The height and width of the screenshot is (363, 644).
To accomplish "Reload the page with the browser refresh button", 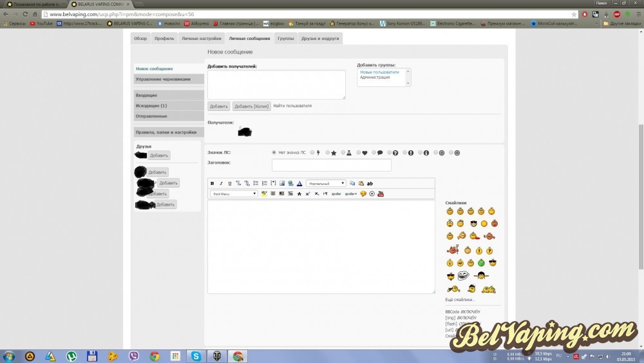I will (25, 14).
